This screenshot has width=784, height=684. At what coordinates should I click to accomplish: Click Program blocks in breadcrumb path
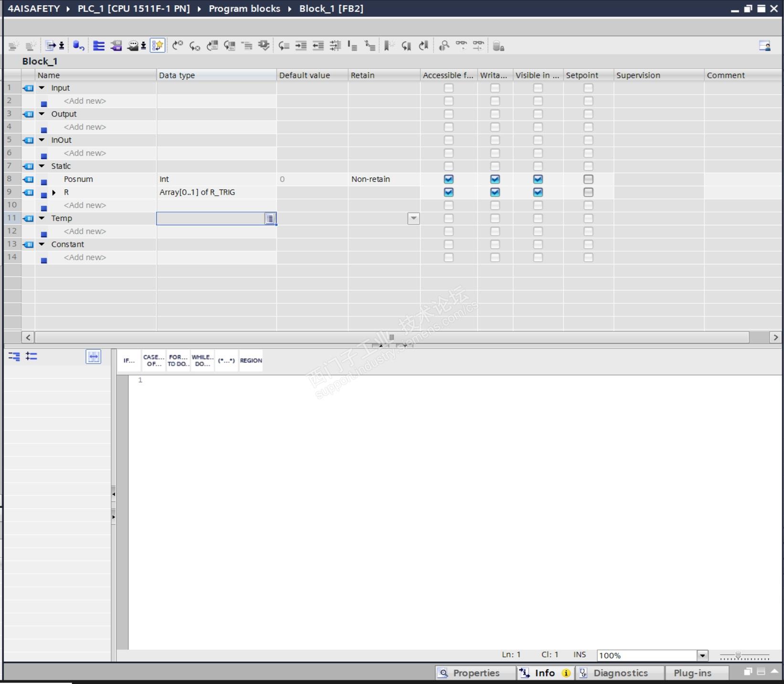click(244, 9)
